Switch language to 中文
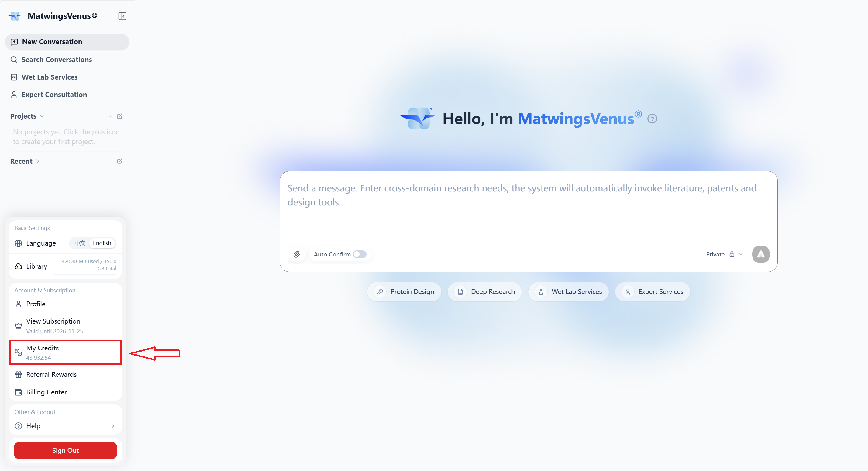The width and height of the screenshot is (868, 471). (x=80, y=243)
